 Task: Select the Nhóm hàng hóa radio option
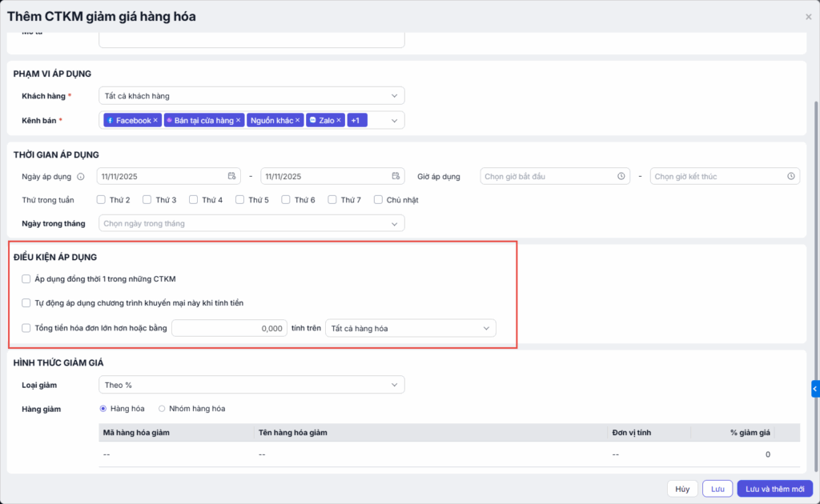coord(162,409)
